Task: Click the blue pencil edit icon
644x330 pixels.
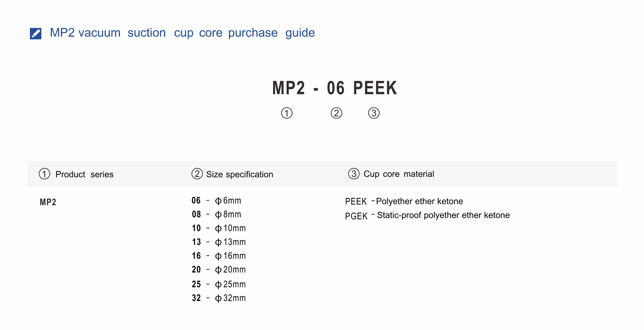Action: pos(35,33)
